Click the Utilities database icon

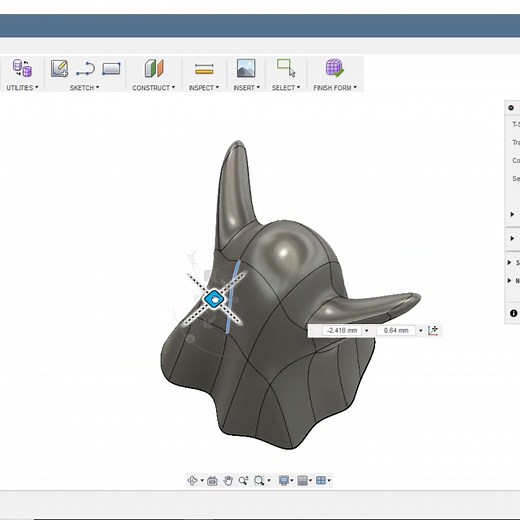pos(22,68)
